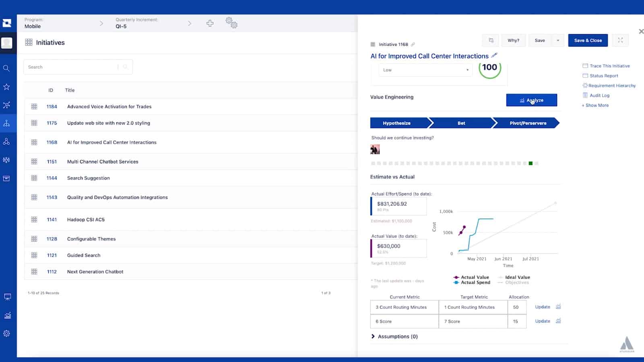This screenshot has width=644, height=362.
Task: Open the Audit Log link
Action: [598, 95]
